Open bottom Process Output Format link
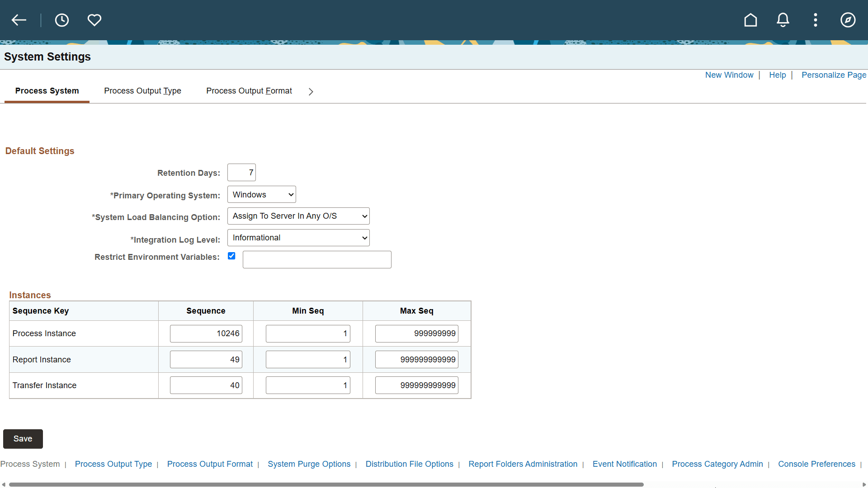The image size is (868, 488). pos(210,464)
